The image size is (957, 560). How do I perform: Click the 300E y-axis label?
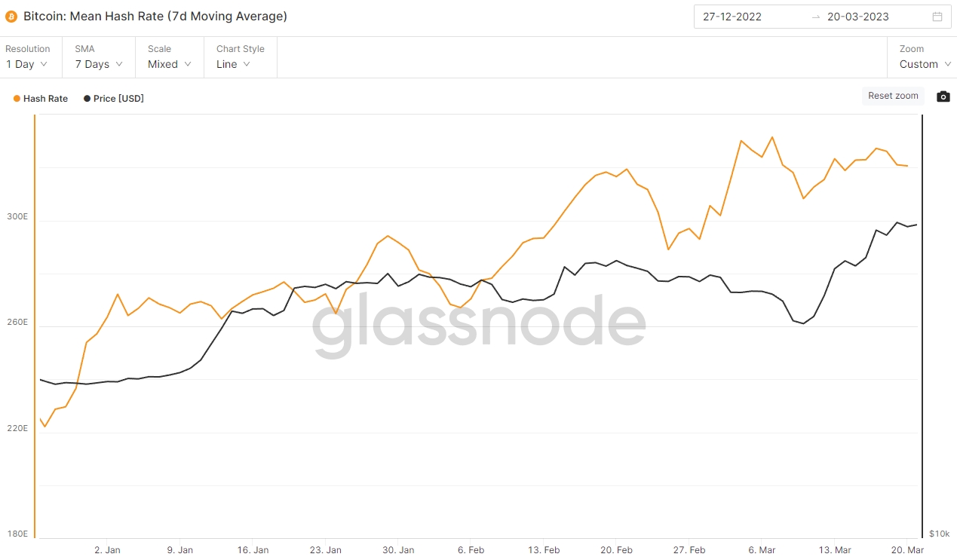point(17,216)
